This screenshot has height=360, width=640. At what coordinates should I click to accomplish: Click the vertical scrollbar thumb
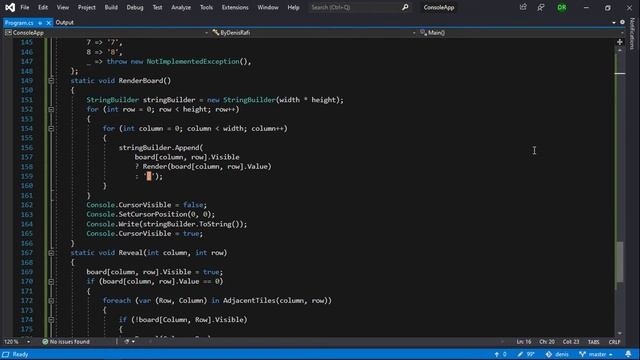pyautogui.click(x=620, y=262)
